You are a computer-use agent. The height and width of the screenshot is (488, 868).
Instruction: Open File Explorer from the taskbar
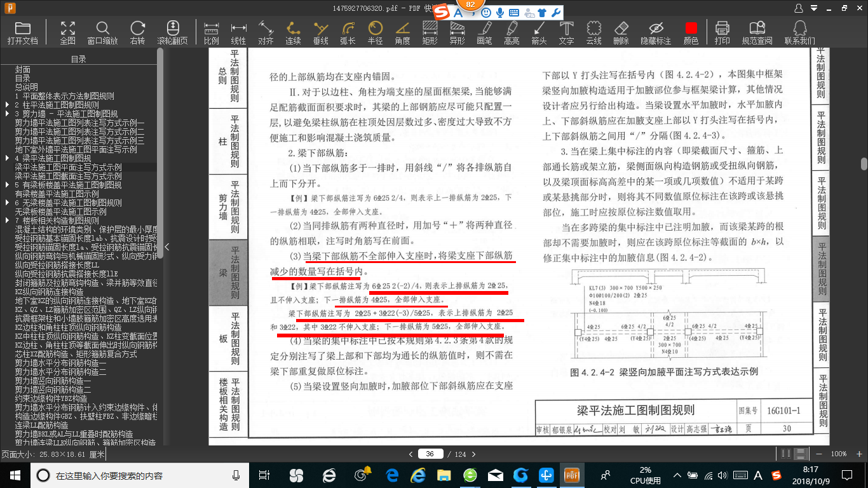click(444, 475)
